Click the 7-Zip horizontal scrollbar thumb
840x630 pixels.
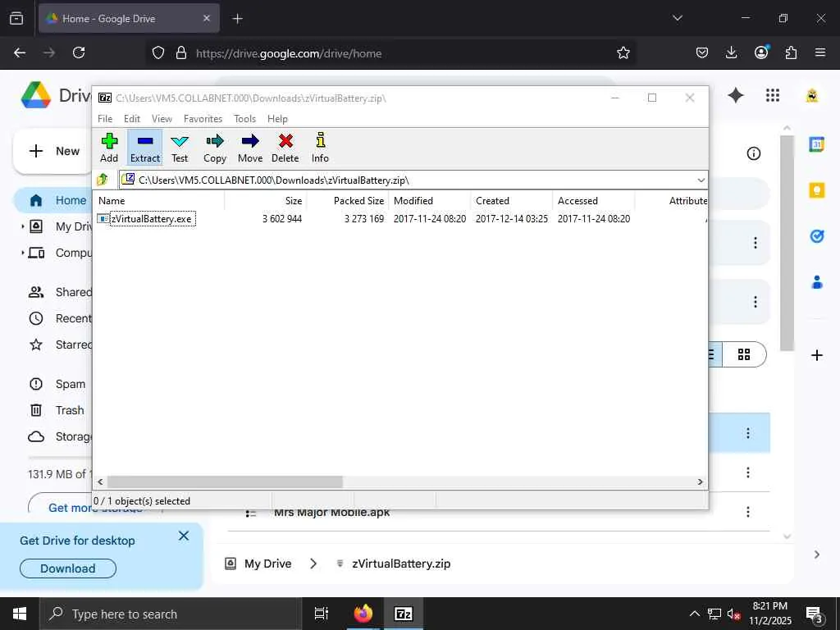(225, 482)
